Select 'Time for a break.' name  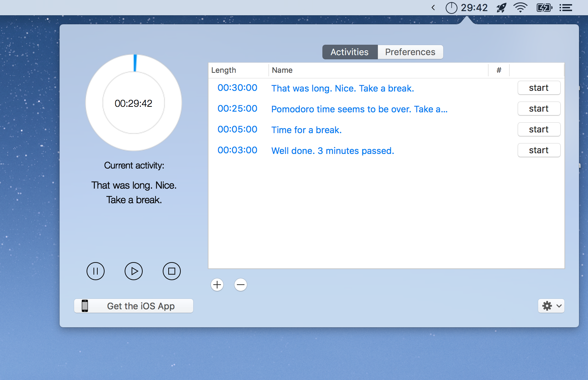pos(306,130)
